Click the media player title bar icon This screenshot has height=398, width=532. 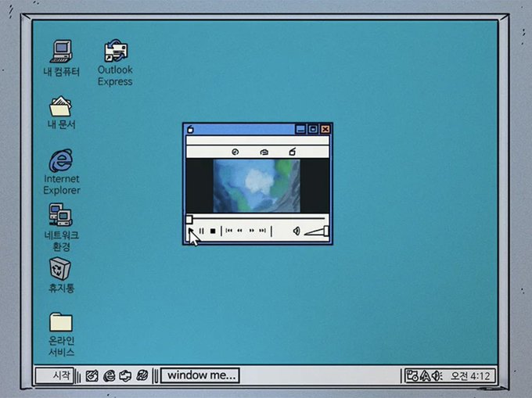click(x=190, y=129)
